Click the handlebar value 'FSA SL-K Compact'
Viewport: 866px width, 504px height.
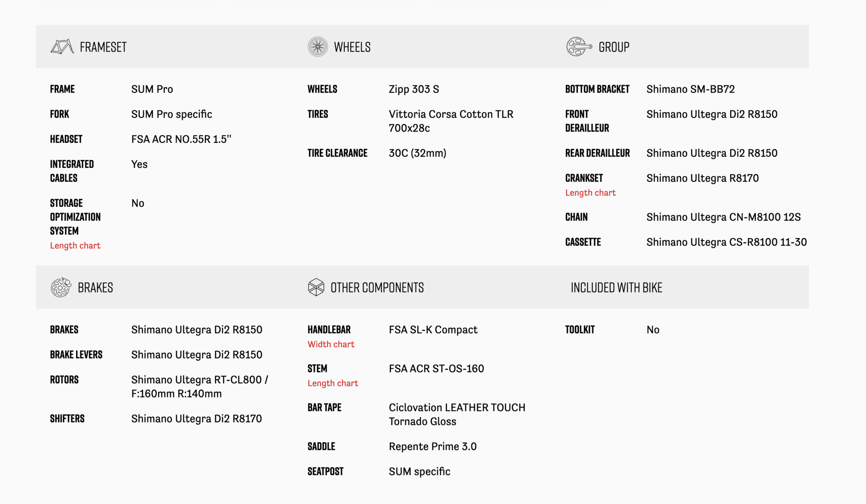[x=433, y=330]
